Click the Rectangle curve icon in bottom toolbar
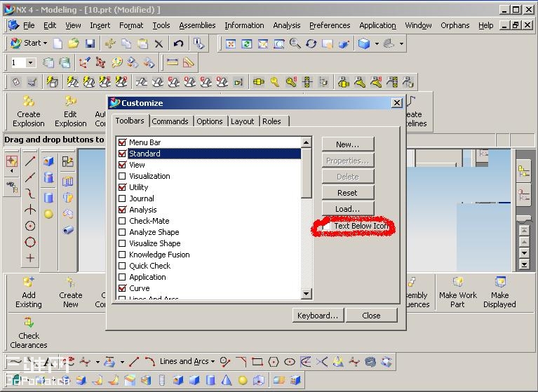The height and width of the screenshot is (392, 538). (257, 361)
